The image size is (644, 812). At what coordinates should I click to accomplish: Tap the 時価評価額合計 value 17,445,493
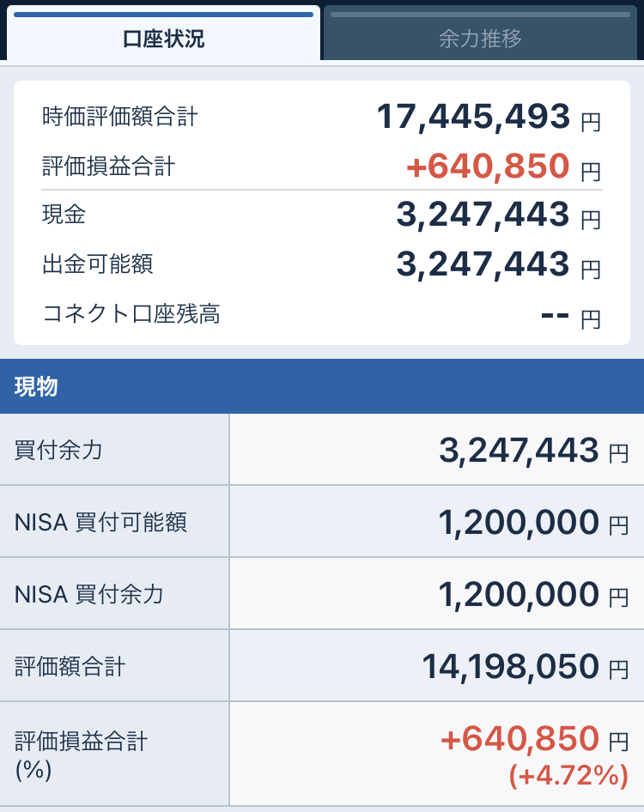click(473, 117)
